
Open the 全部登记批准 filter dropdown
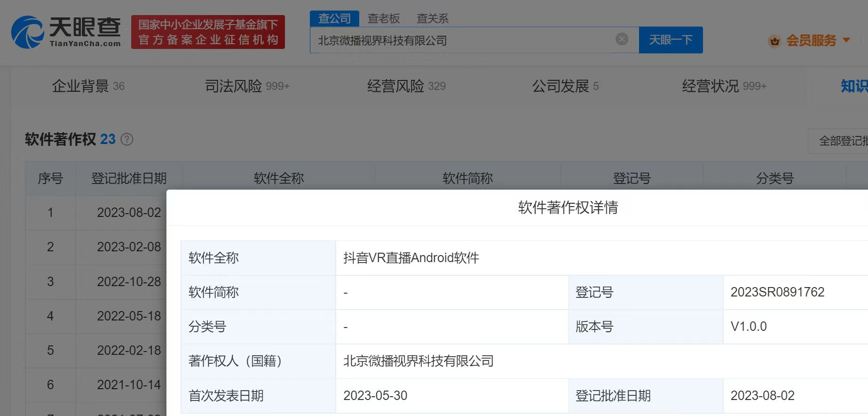[838, 141]
